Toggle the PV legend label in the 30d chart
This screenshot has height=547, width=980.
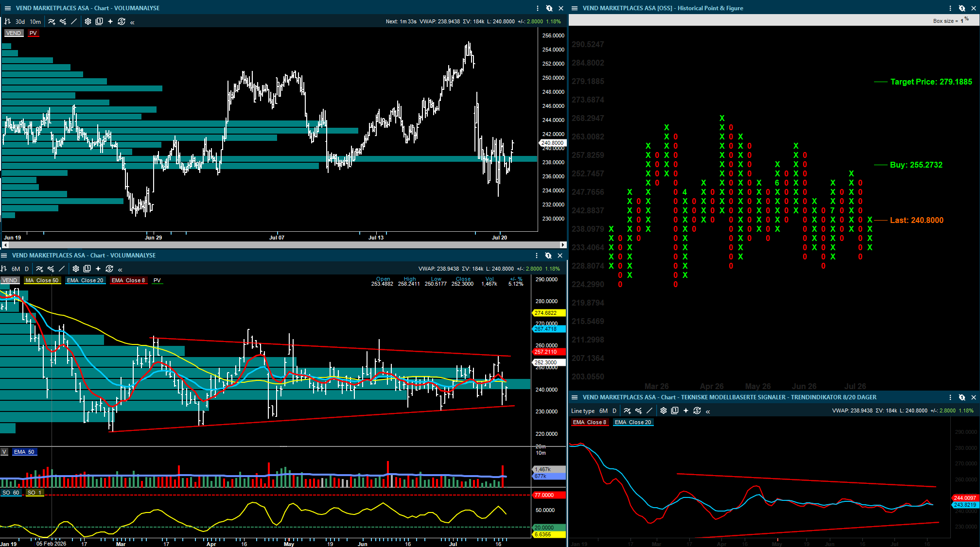pos(33,33)
